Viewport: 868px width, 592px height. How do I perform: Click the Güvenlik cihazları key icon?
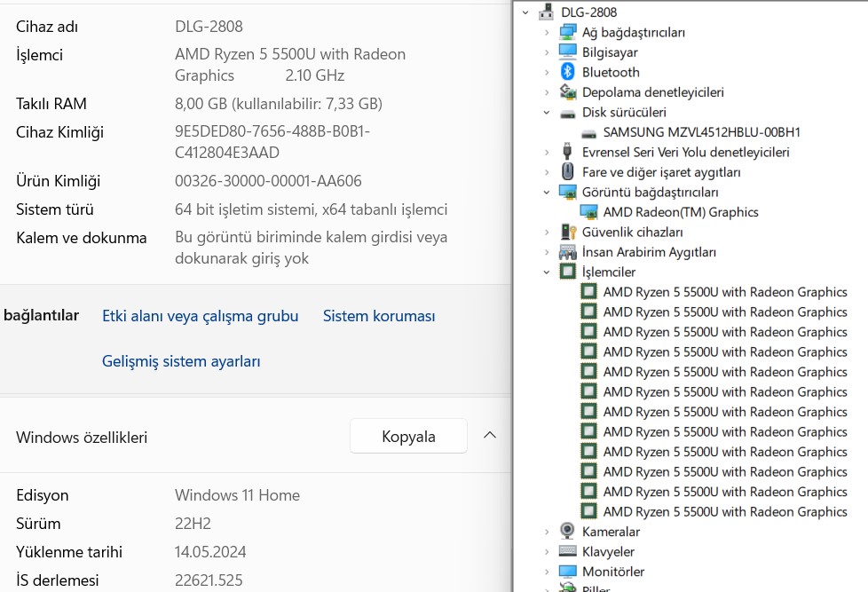click(x=567, y=232)
